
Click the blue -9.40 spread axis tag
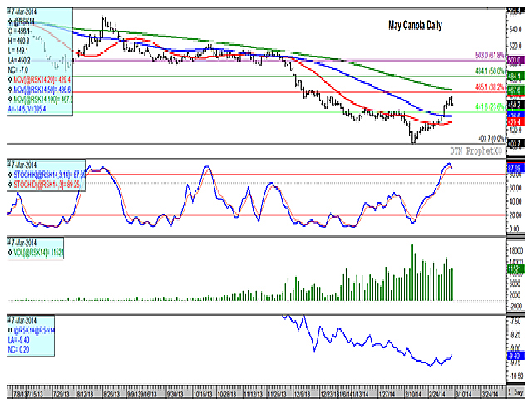click(x=515, y=356)
